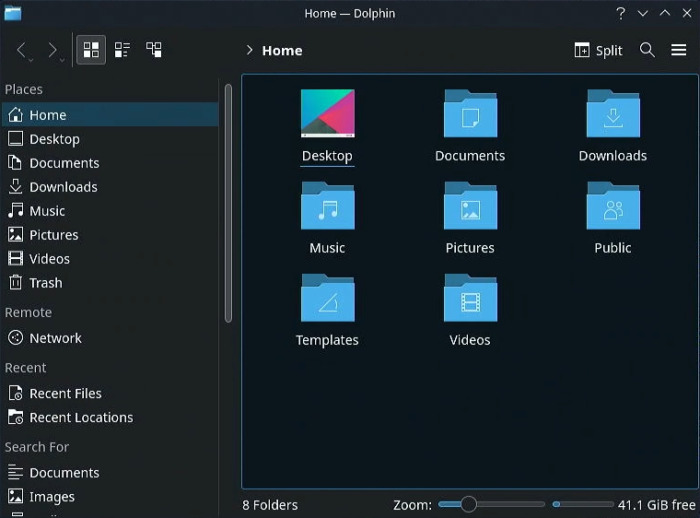This screenshot has width=700, height=518.
Task: Open Downloads in the Places sidebar
Action: point(110,187)
